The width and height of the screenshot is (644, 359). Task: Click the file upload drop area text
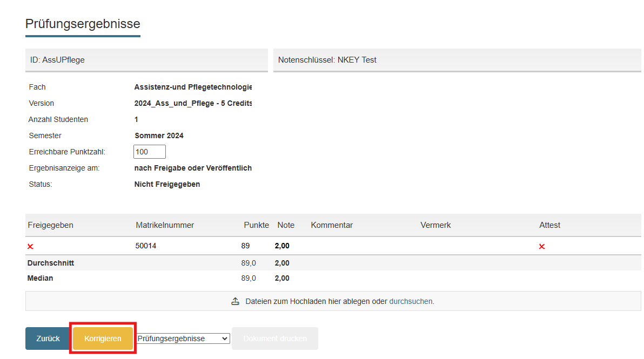pyautogui.click(x=340, y=302)
